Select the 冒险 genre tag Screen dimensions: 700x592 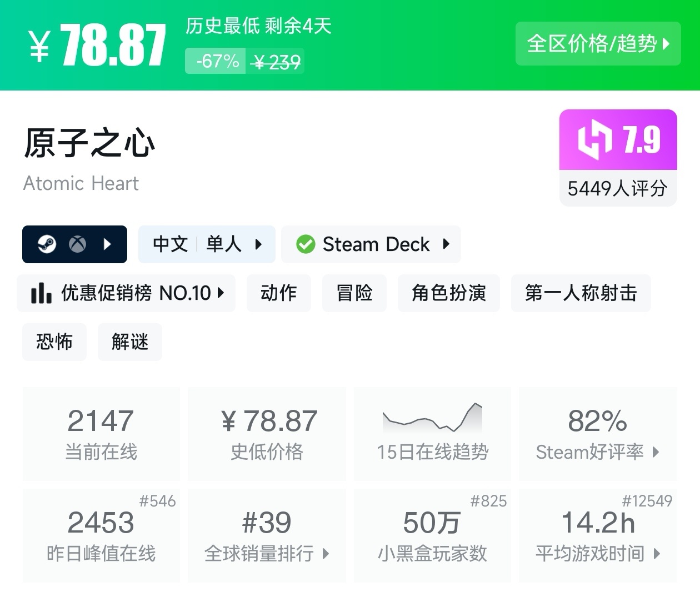pos(354,293)
